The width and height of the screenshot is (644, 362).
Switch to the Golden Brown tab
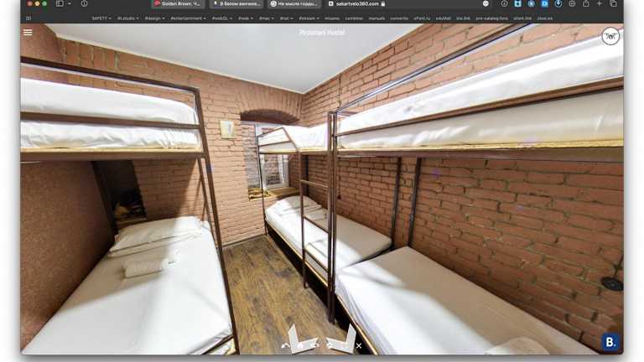(177, 3)
